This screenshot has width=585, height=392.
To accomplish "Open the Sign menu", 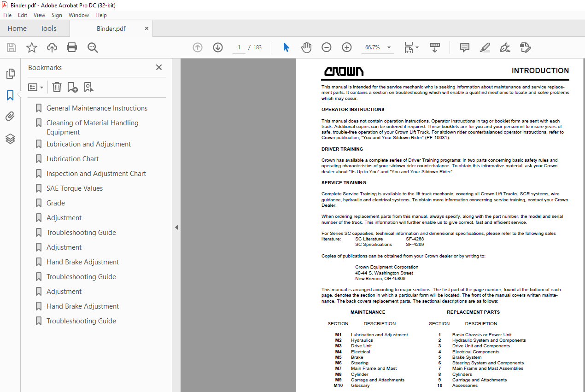I will point(57,15).
